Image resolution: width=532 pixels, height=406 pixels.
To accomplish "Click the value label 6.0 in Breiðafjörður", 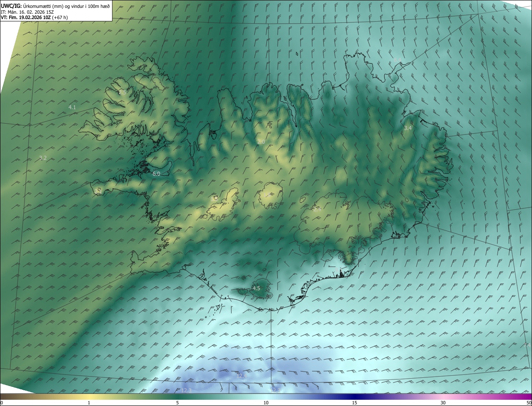I will tap(156, 174).
